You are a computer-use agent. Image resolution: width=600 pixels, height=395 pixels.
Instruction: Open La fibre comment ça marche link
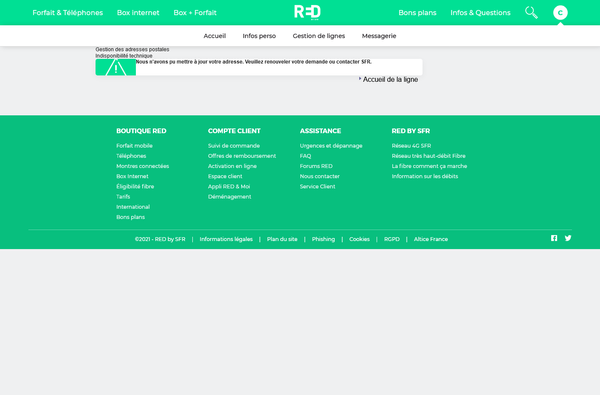point(429,166)
